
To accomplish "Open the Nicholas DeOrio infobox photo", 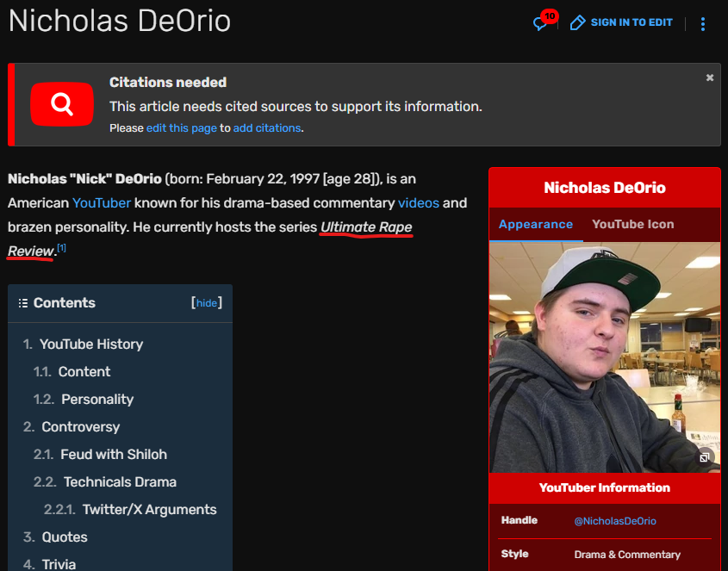I will coord(605,357).
